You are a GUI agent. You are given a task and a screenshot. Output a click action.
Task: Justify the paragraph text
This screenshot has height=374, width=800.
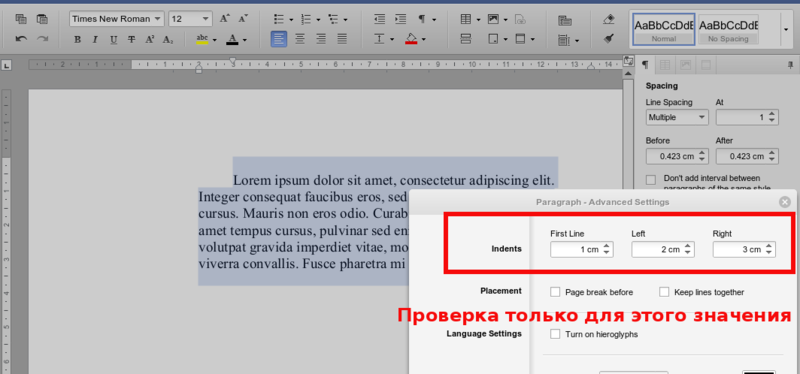coord(342,39)
